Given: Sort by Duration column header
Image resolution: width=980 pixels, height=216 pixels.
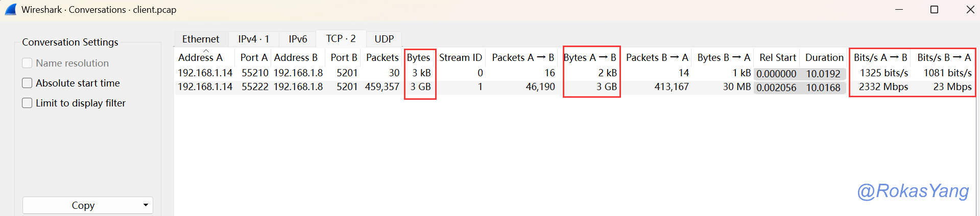Looking at the screenshot, I should coord(824,57).
